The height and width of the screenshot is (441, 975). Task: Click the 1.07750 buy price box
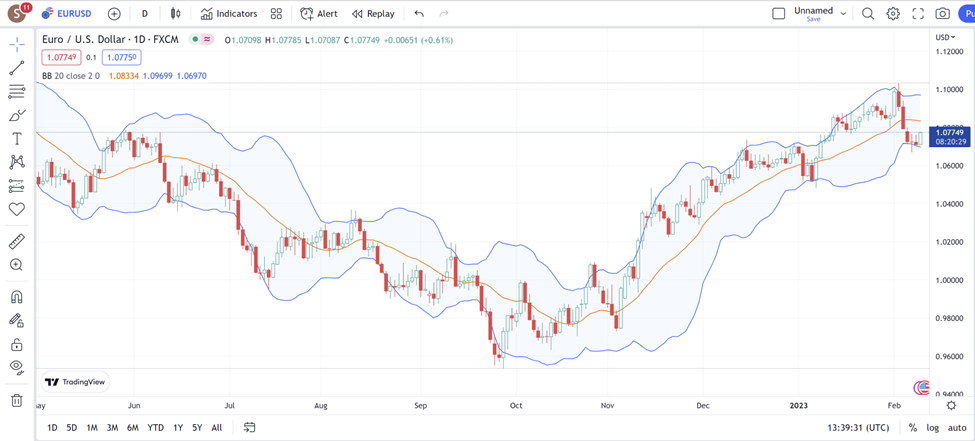[122, 58]
